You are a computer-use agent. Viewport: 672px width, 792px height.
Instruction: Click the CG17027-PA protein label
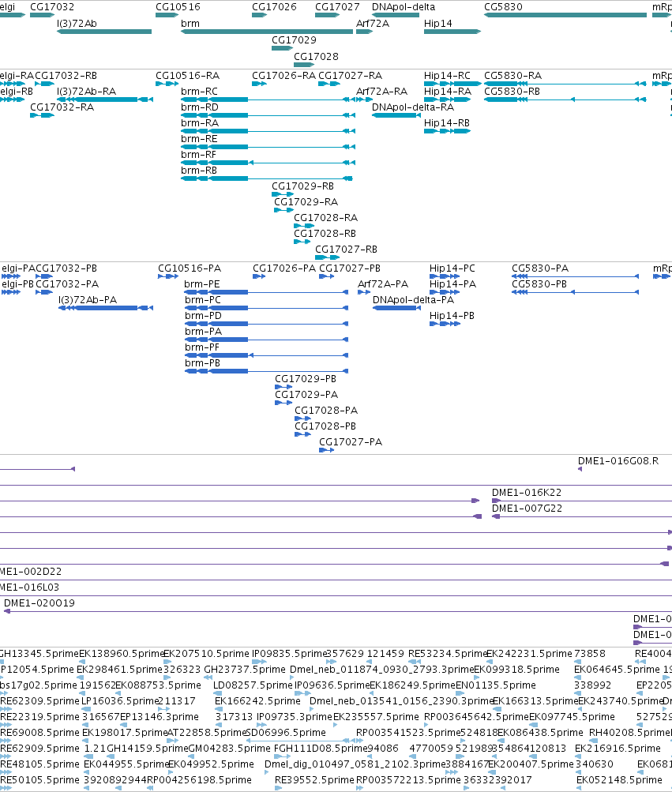click(351, 442)
